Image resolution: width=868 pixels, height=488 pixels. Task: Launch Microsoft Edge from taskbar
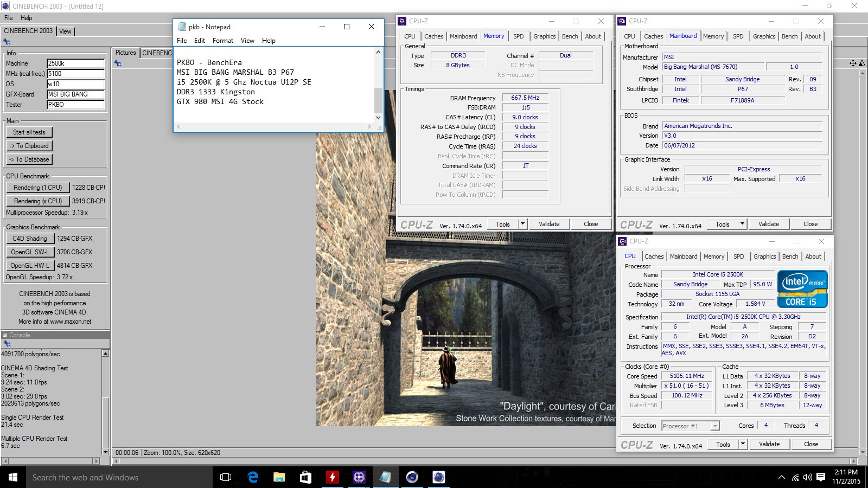(x=253, y=477)
